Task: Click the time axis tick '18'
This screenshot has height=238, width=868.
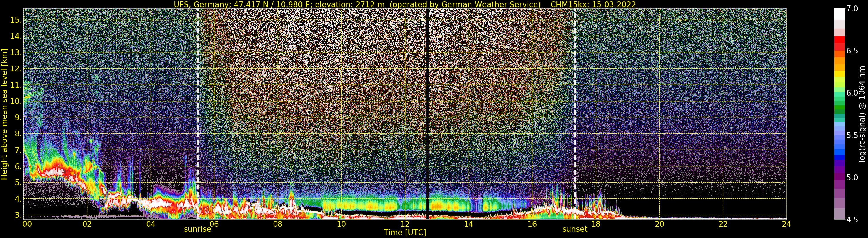Action: pos(596,224)
